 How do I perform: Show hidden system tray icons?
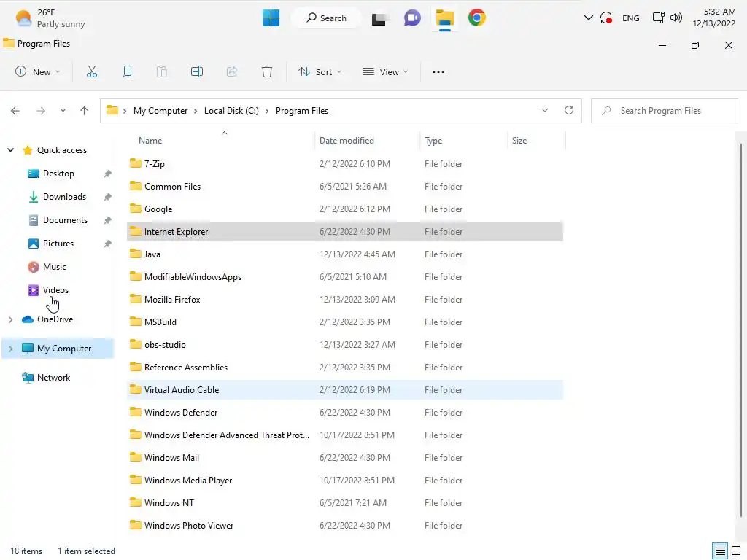pyautogui.click(x=589, y=18)
